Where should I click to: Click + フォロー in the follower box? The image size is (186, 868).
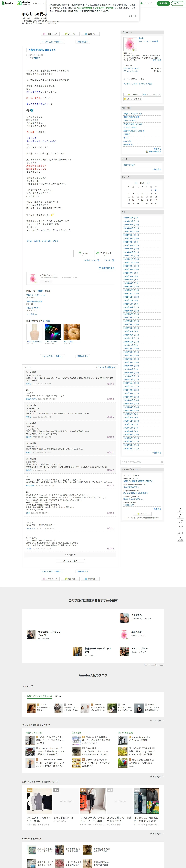coord(142,514)
